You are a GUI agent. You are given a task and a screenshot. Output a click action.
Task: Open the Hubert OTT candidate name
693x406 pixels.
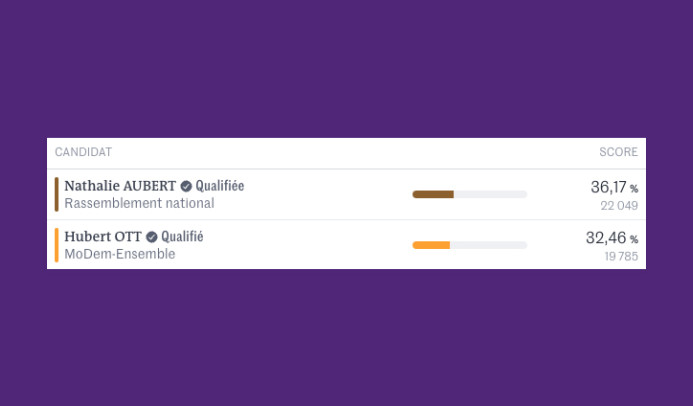(x=103, y=237)
